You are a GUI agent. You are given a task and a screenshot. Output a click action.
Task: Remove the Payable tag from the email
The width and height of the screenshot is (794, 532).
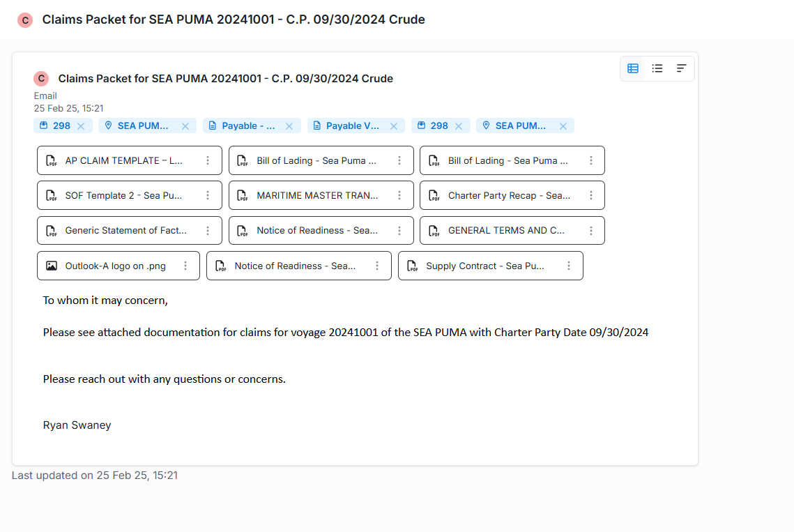coord(289,126)
